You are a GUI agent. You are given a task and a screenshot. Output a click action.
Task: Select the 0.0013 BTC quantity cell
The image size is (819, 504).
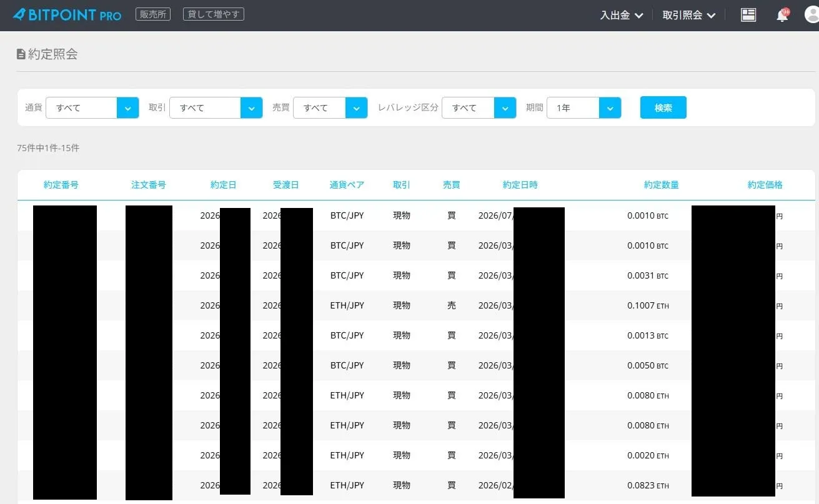coord(648,335)
